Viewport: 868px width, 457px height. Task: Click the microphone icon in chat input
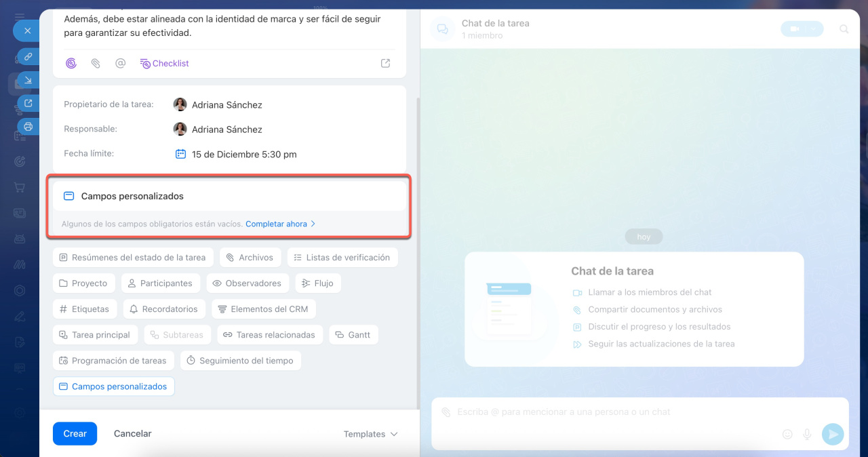coord(807,434)
